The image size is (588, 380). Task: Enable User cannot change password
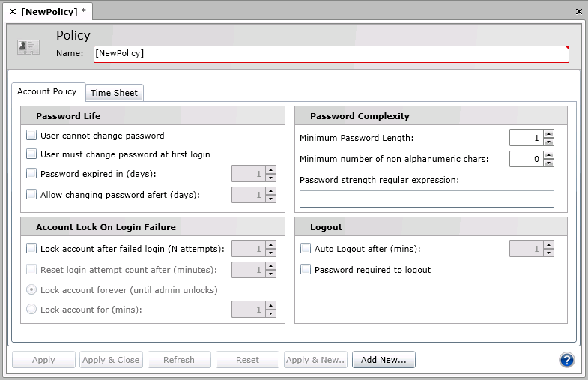(x=31, y=136)
